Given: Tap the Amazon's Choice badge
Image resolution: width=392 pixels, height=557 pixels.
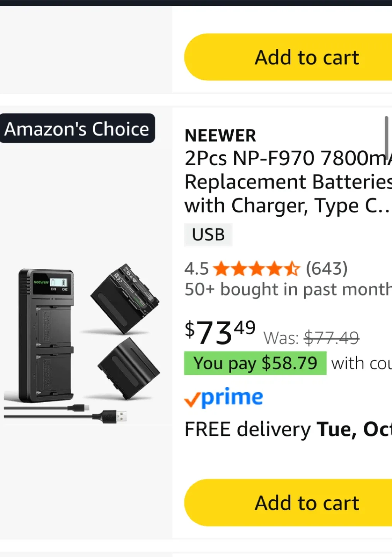Looking at the screenshot, I should [77, 128].
